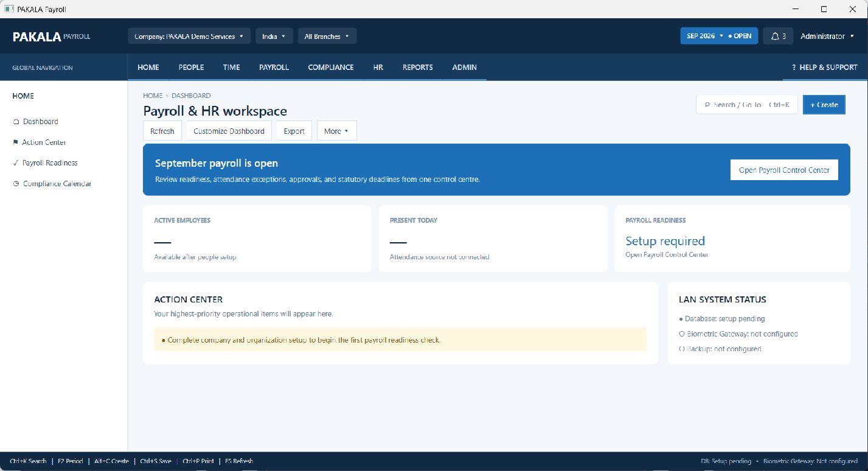Screen dimensions: 868x471
Task: Click the Active Employees card
Action: point(257,239)
